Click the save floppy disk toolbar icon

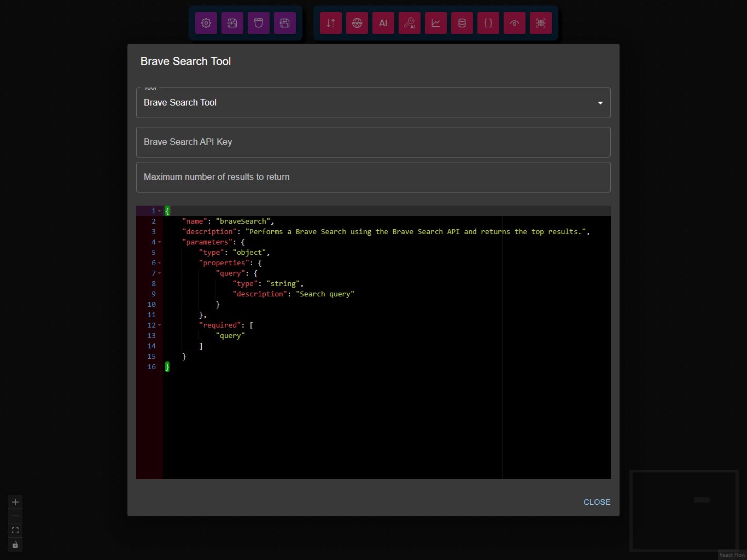[x=285, y=23]
